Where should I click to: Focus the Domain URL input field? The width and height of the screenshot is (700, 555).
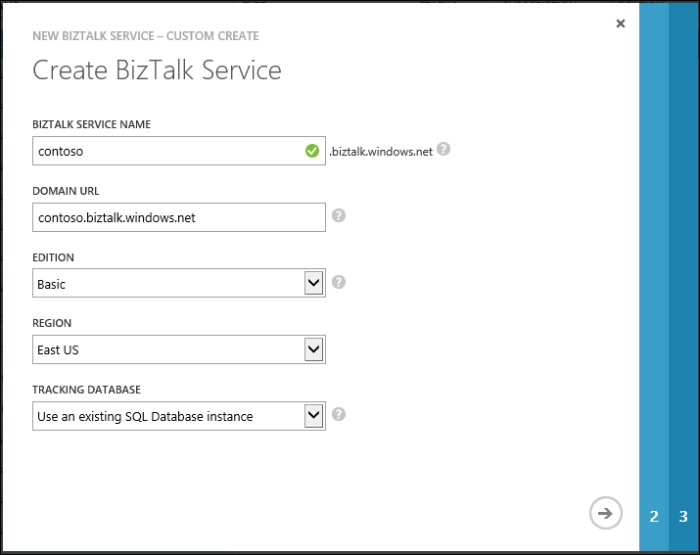pos(179,217)
